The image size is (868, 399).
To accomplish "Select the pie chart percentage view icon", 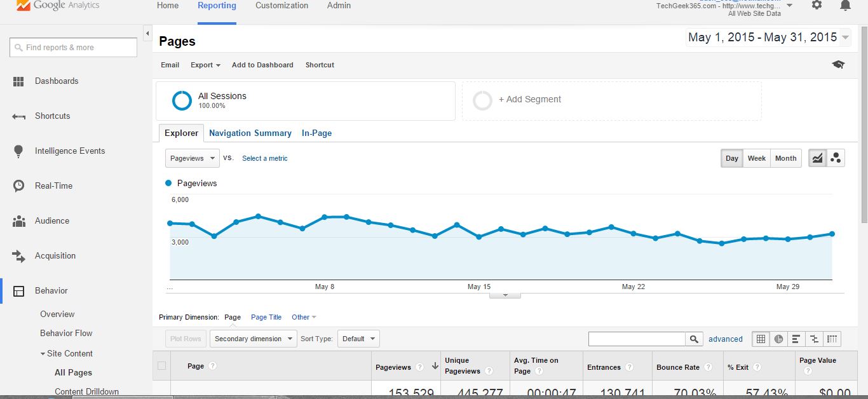I will click(778, 339).
